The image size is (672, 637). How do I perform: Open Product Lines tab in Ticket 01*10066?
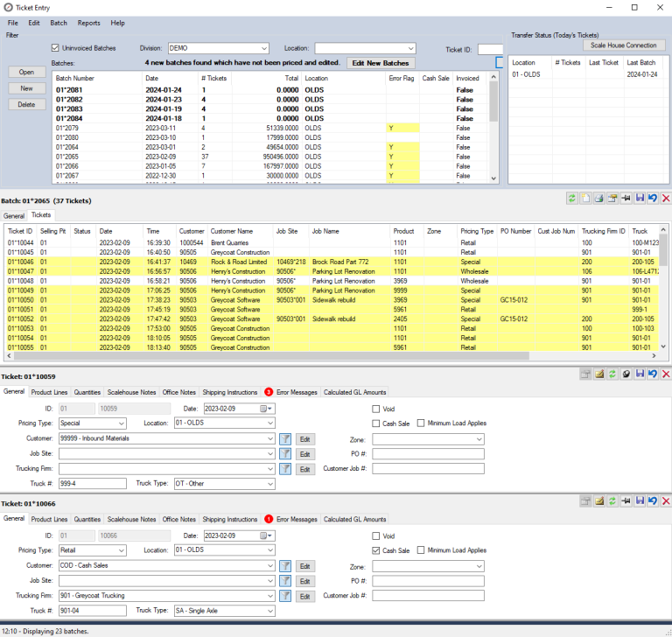pyautogui.click(x=49, y=519)
